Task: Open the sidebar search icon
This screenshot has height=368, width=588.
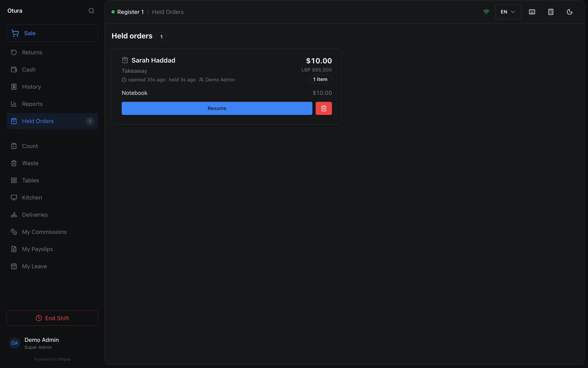Action: click(x=91, y=11)
